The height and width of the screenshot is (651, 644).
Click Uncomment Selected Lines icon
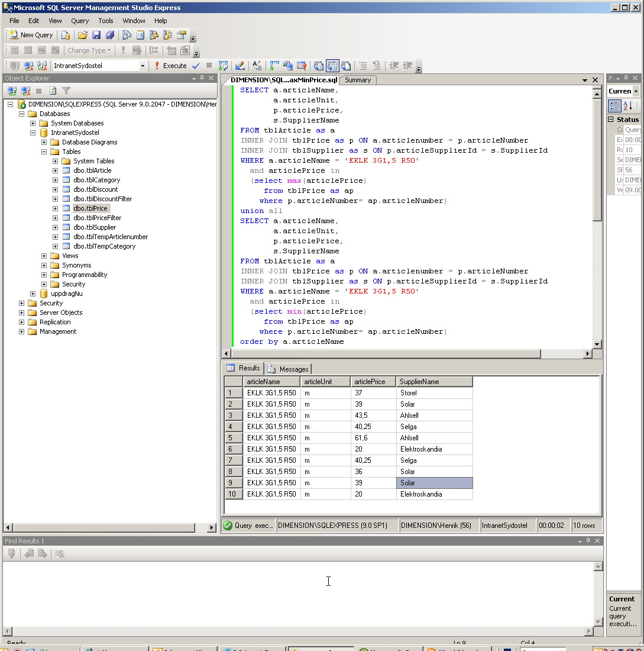tap(377, 66)
